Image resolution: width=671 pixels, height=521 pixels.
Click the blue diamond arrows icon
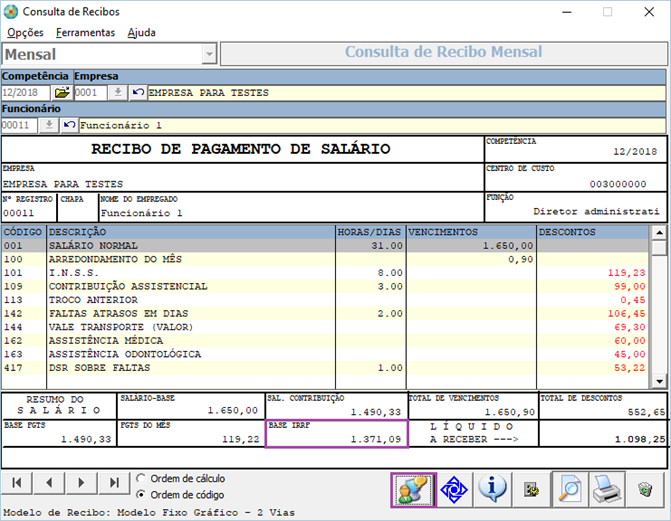click(x=454, y=489)
